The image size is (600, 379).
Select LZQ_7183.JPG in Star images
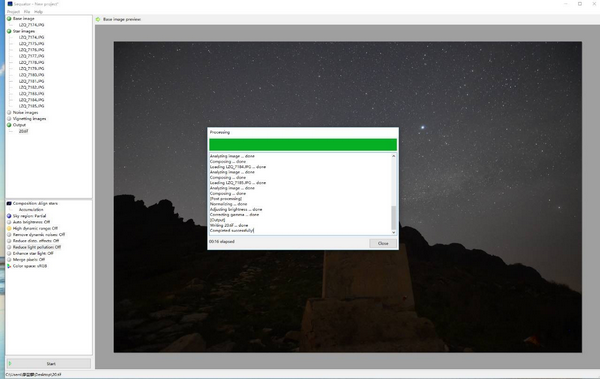click(x=31, y=94)
